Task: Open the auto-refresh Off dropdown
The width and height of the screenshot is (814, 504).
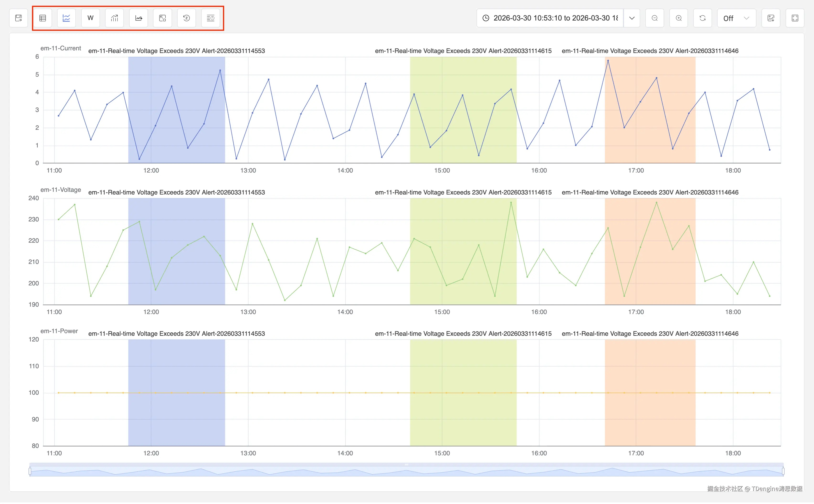Action: (737, 18)
